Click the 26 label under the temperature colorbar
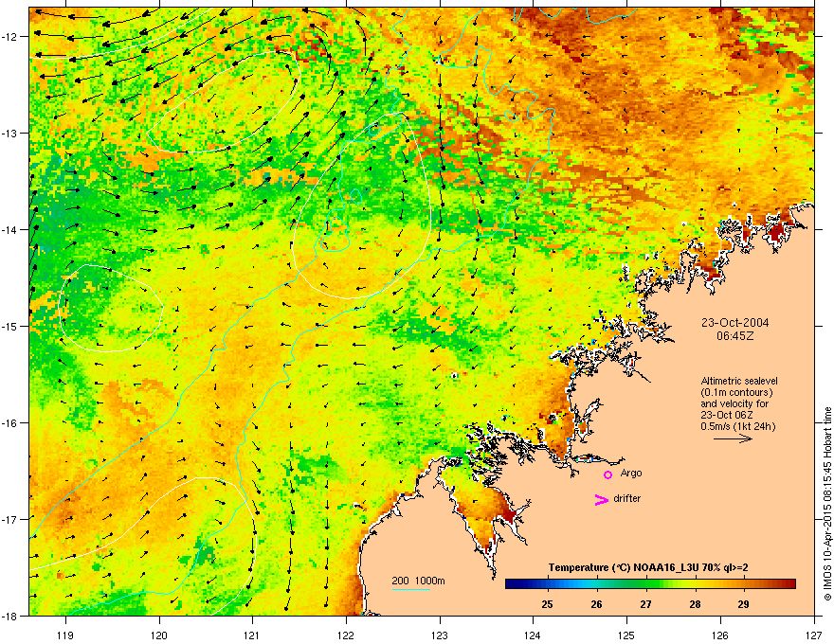The width and height of the screenshot is (834, 644). [597, 604]
